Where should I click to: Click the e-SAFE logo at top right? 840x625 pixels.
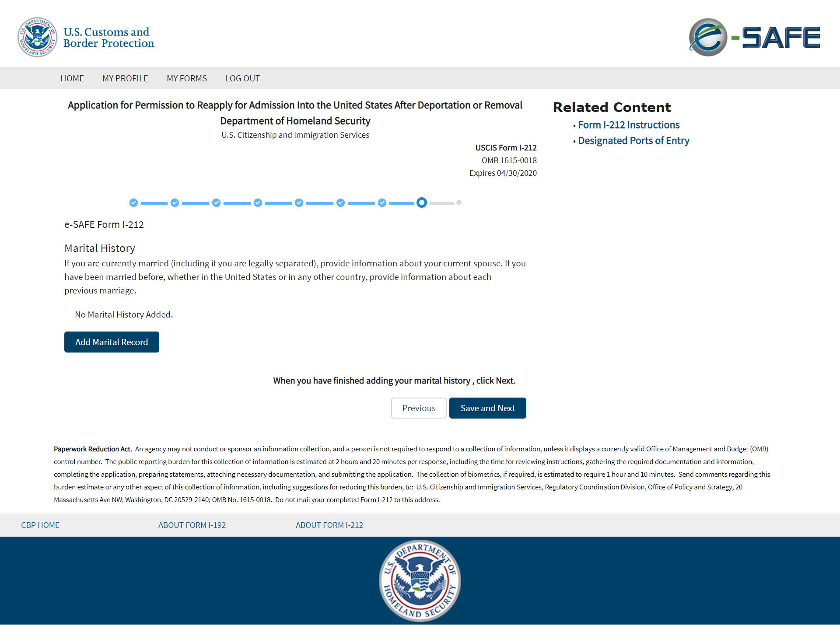click(754, 37)
